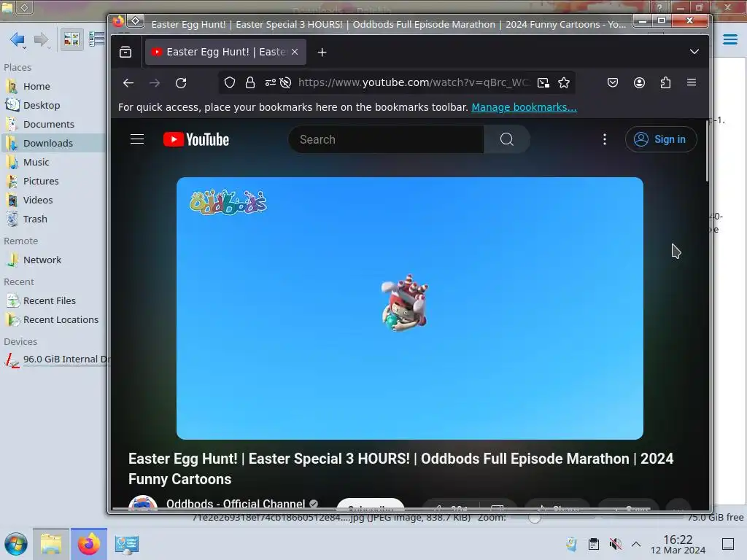747x560 pixels.
Task: Go forward in the file manager
Action: 42,39
